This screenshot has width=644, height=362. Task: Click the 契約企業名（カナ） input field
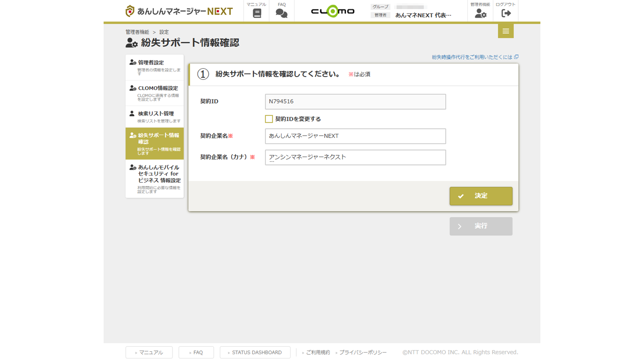[x=355, y=157]
